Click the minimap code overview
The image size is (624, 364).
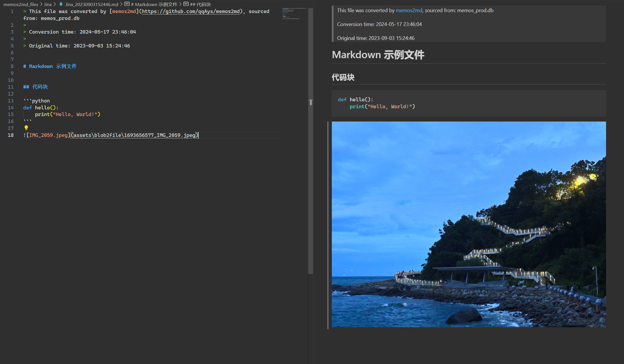click(294, 13)
